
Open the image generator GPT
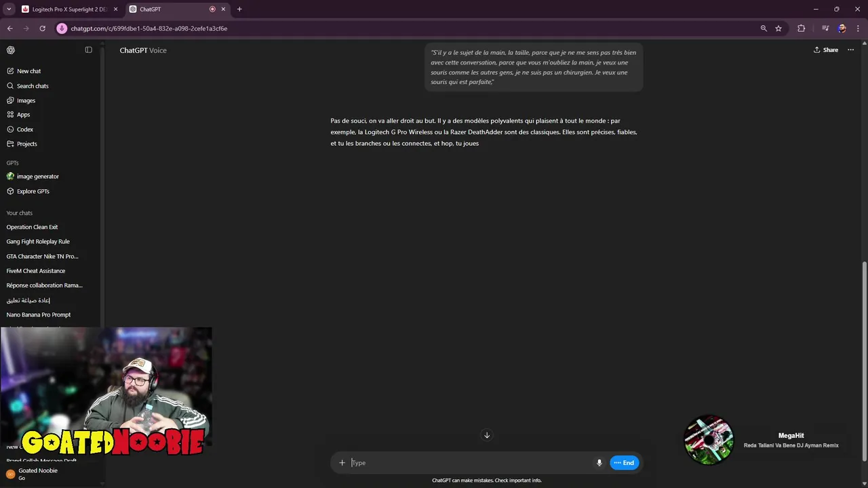38,176
